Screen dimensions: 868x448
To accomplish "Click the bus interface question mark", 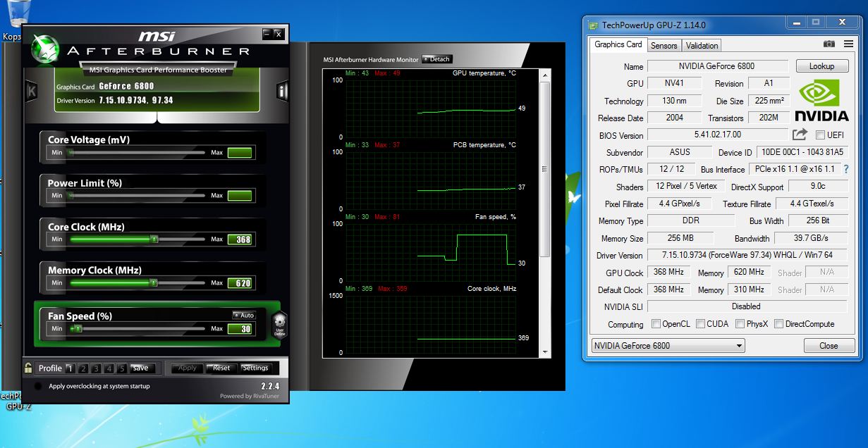I will click(846, 169).
